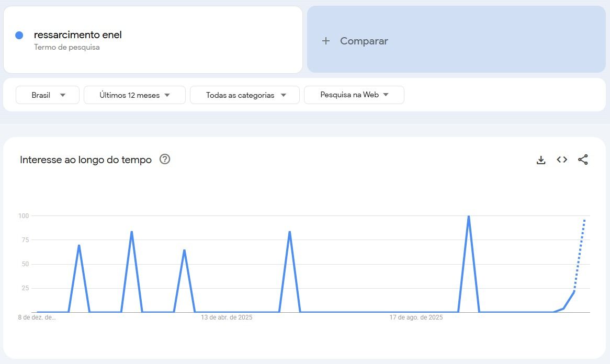Click the chart peak reaching 100
The image size is (610, 364).
click(468, 216)
